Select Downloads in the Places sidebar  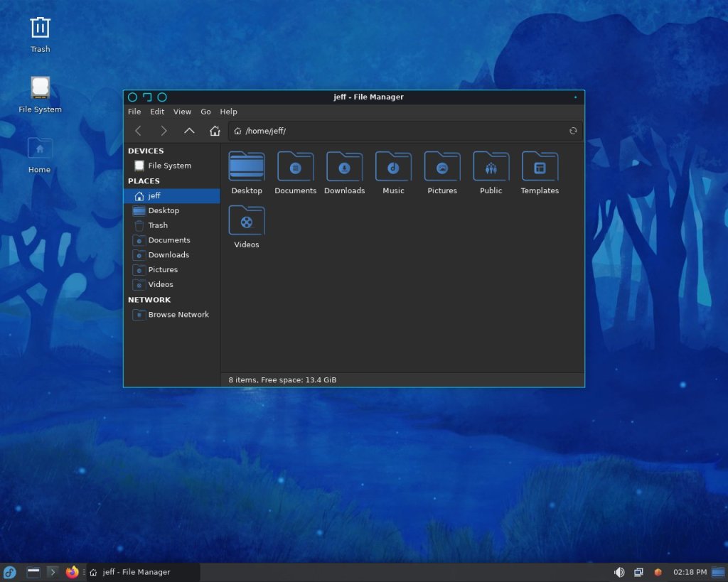(x=168, y=255)
